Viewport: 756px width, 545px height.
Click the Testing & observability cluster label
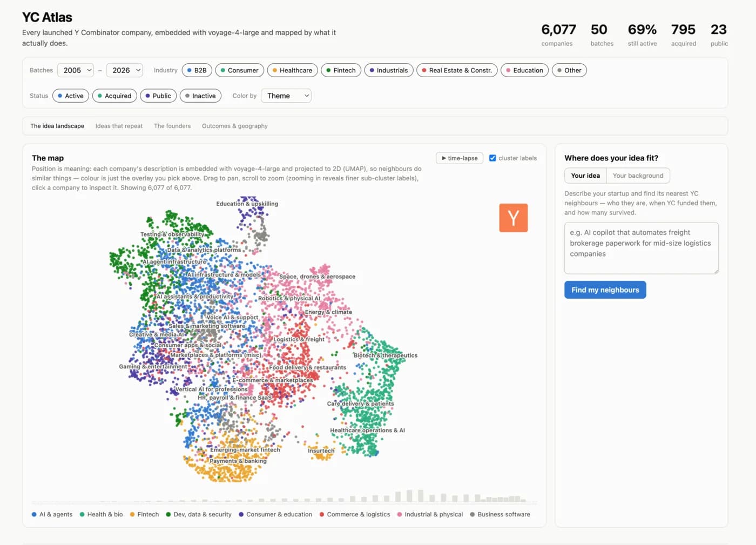tap(172, 234)
